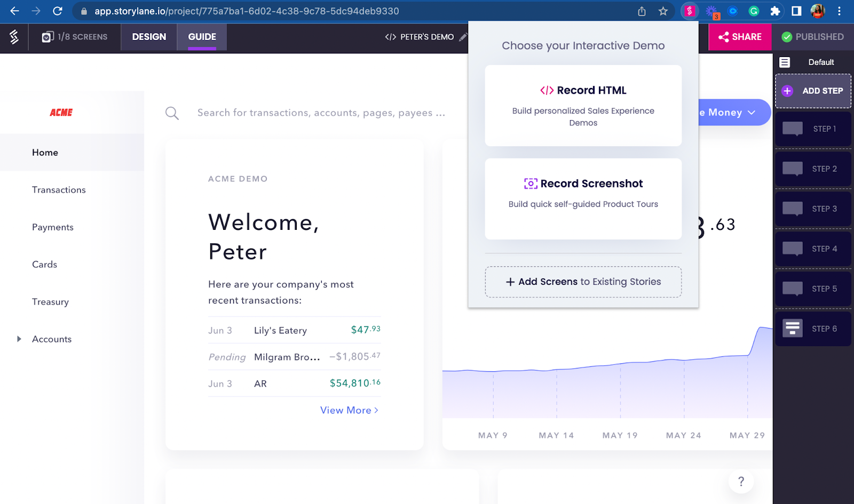Open the browser Extensions puzzle icon
The image size is (854, 504).
(x=775, y=11)
